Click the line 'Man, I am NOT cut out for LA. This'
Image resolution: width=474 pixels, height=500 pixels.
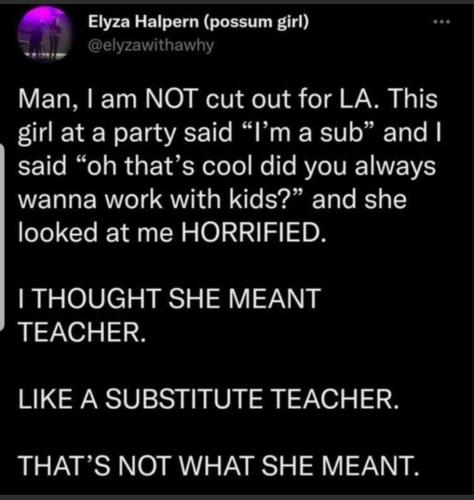click(x=228, y=99)
